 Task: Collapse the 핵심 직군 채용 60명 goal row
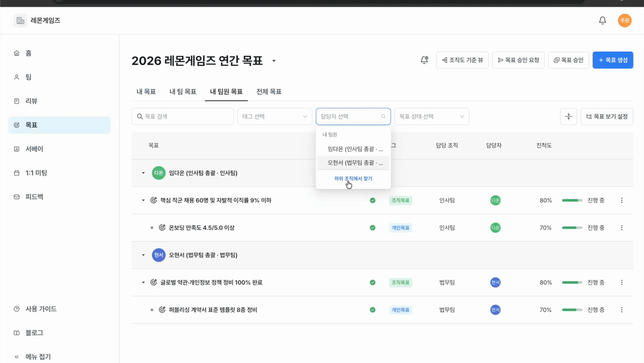tap(143, 200)
